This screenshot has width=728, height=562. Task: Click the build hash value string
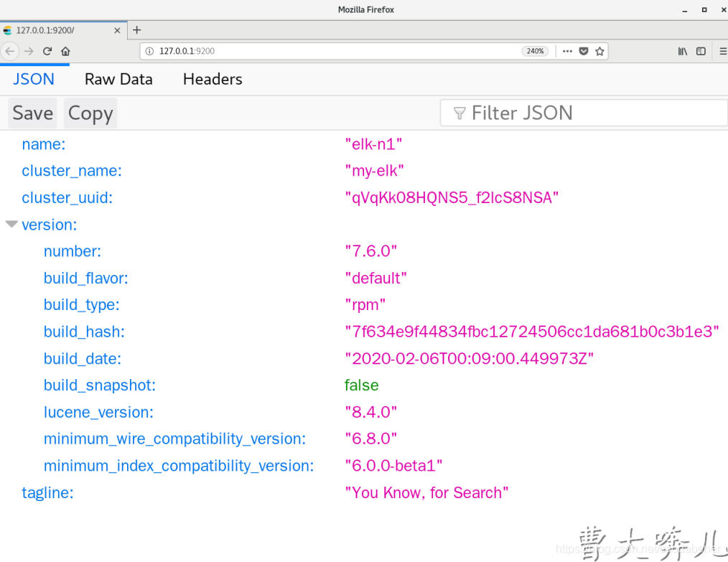tap(532, 332)
